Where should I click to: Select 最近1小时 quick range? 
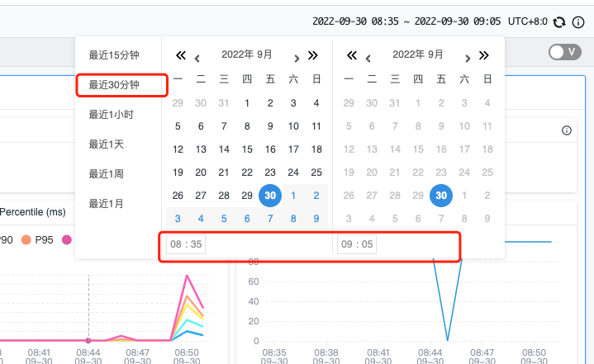(111, 114)
